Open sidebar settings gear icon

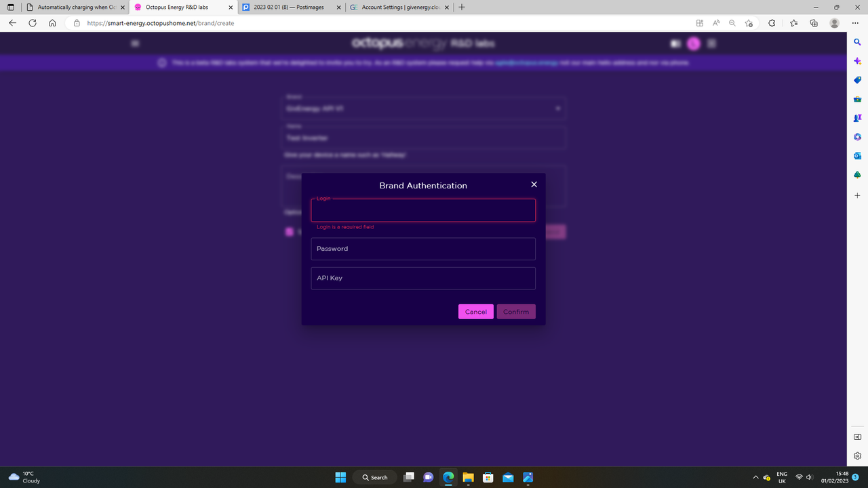tap(857, 455)
